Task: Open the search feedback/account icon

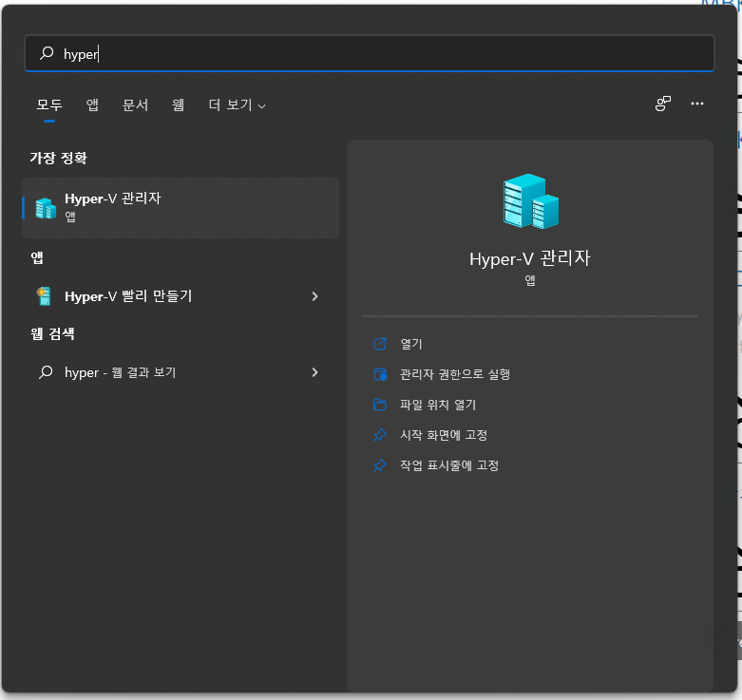Action: click(x=663, y=104)
